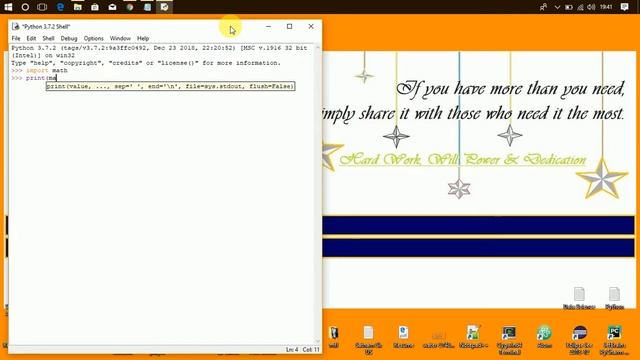
Task: Select the Atom desktop shortcut
Action: 544,337
